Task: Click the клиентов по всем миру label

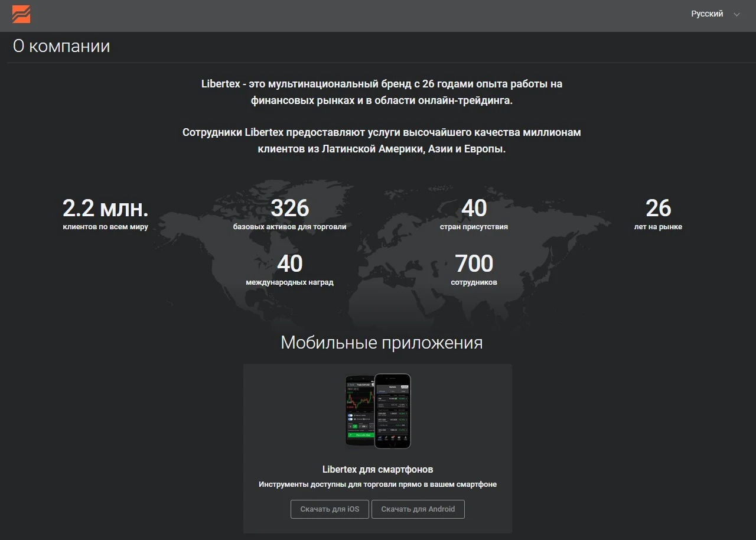Action: coord(106,227)
